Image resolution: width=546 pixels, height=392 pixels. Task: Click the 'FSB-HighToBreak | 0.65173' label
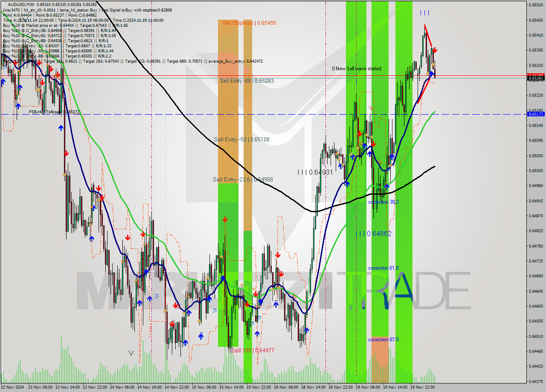pos(54,112)
